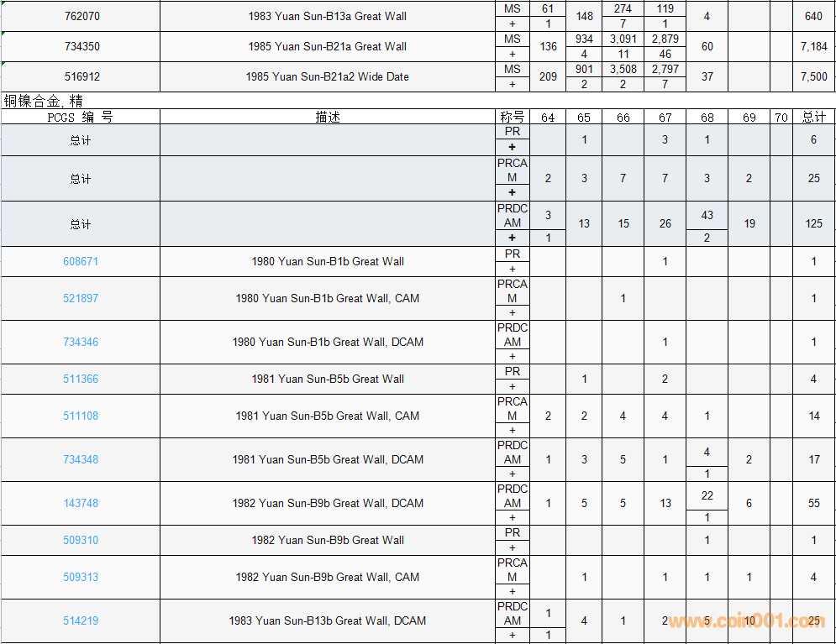Image resolution: width=836 pixels, height=644 pixels.
Task: Click description 1982 Yuan Sun-B9b Great Wall
Action: coord(328,540)
